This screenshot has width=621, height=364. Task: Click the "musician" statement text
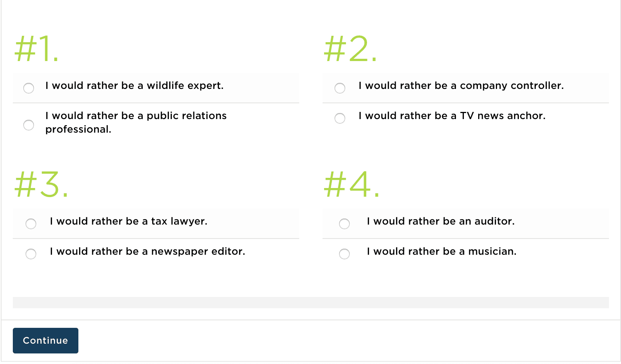tap(442, 251)
